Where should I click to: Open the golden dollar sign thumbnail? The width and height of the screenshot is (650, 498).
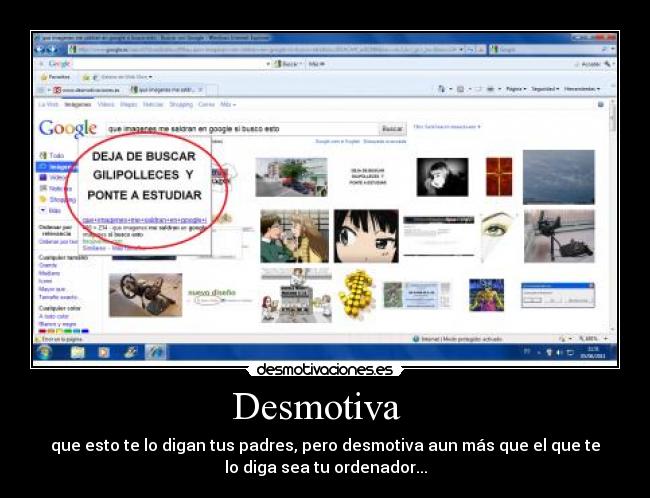357,295
